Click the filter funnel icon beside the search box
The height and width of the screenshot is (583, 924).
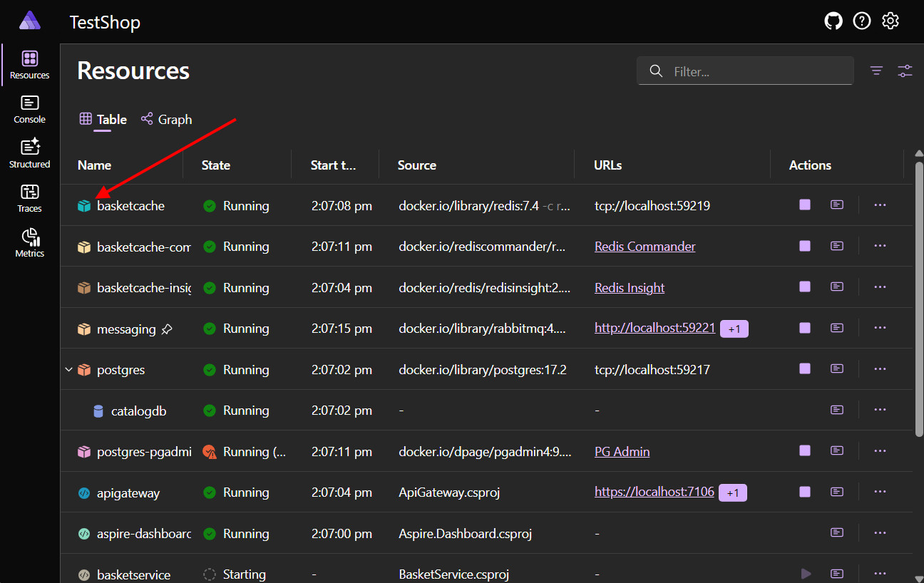click(x=876, y=71)
